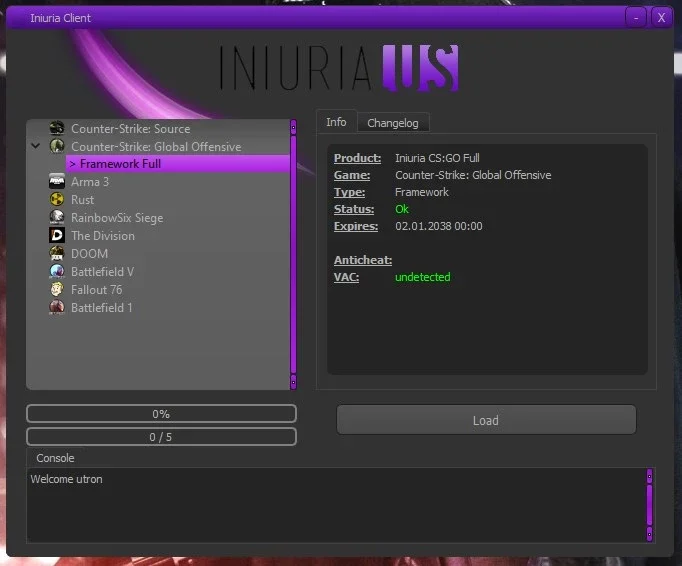The image size is (682, 566).
Task: Click the Battlefield 1 game icon
Action: (x=57, y=307)
